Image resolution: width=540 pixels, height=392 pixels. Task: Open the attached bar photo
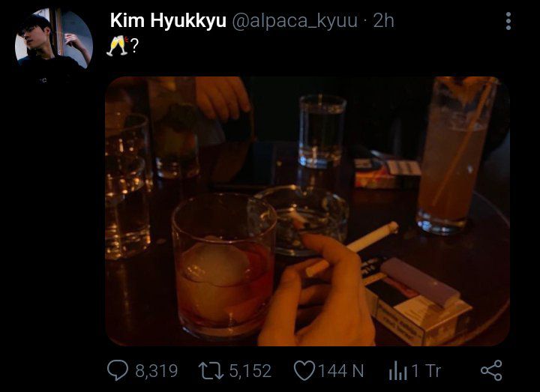307,211
